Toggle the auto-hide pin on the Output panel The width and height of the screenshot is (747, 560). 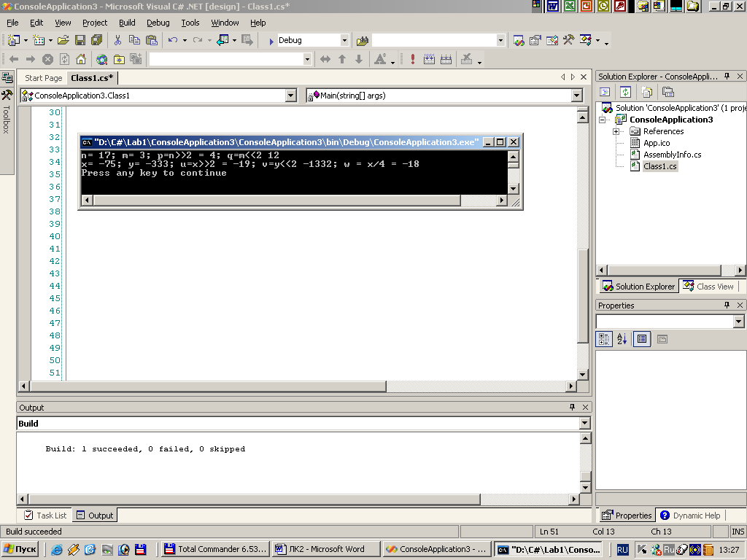coord(572,407)
